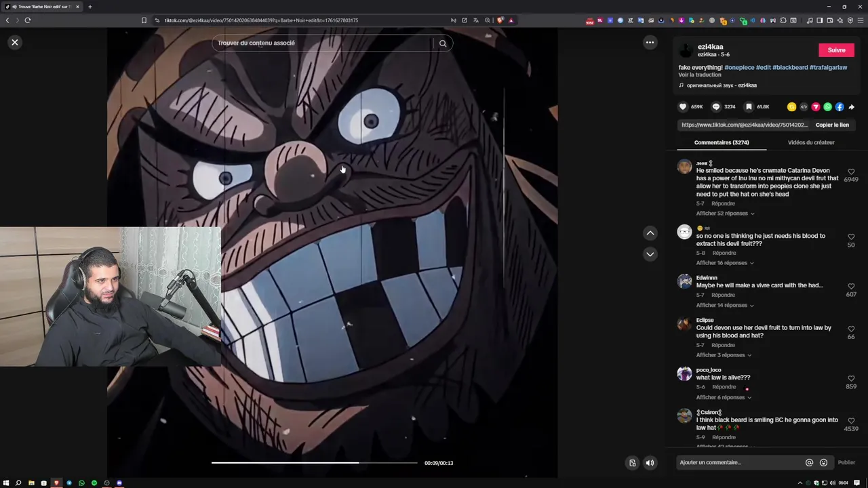Expand 'Afficher 52 réponses'

coord(725,213)
